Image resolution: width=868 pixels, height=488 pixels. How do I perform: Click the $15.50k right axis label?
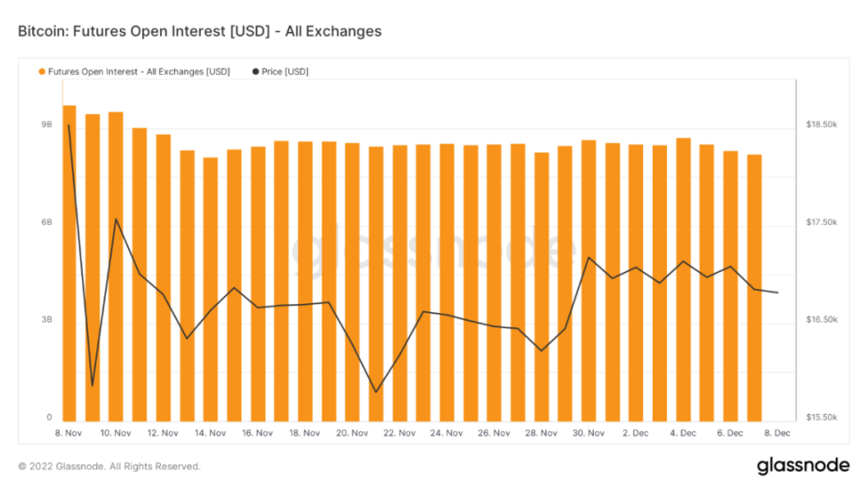(x=822, y=418)
